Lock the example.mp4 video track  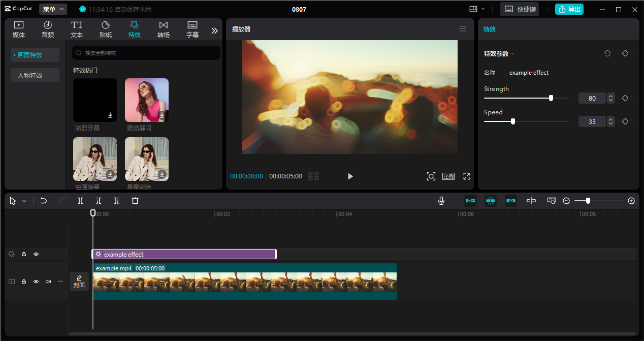point(24,281)
